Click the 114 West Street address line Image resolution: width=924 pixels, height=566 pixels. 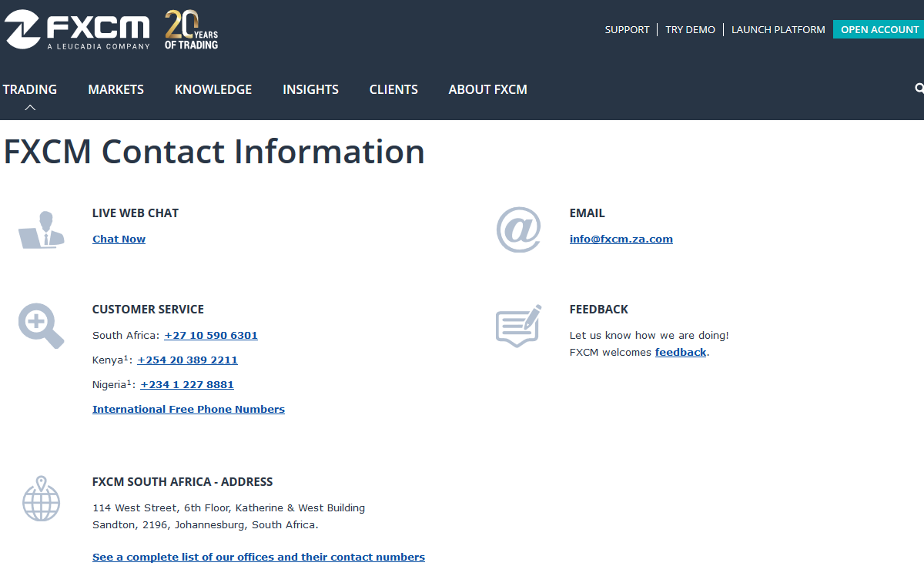coord(229,507)
